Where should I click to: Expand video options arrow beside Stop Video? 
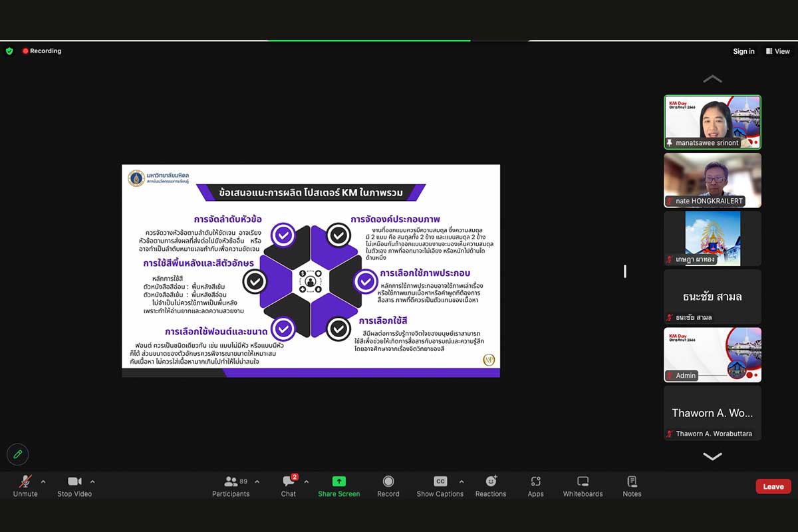pos(92,481)
